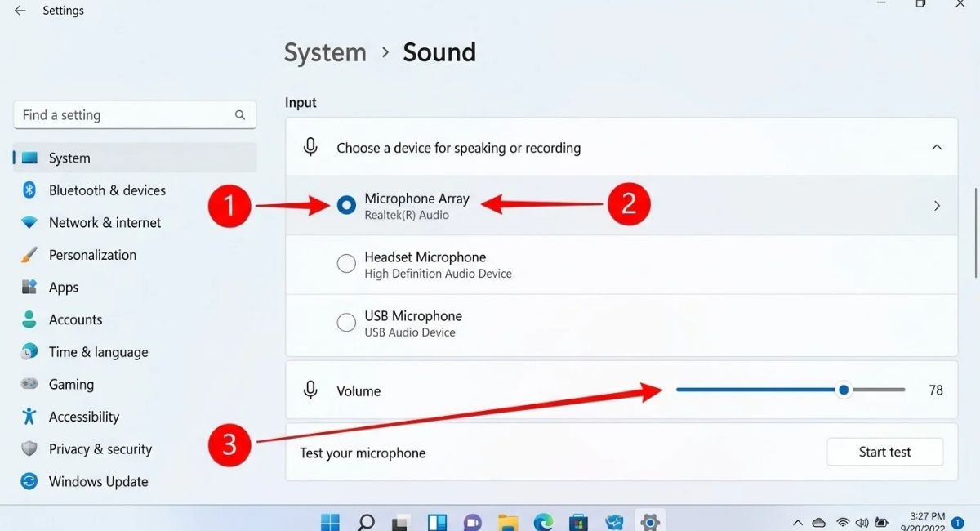
Task: Open System settings category
Action: (x=135, y=158)
